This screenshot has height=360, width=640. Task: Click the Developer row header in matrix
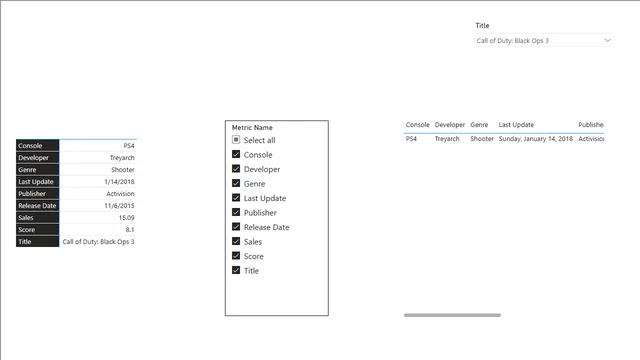pyautogui.click(x=38, y=158)
